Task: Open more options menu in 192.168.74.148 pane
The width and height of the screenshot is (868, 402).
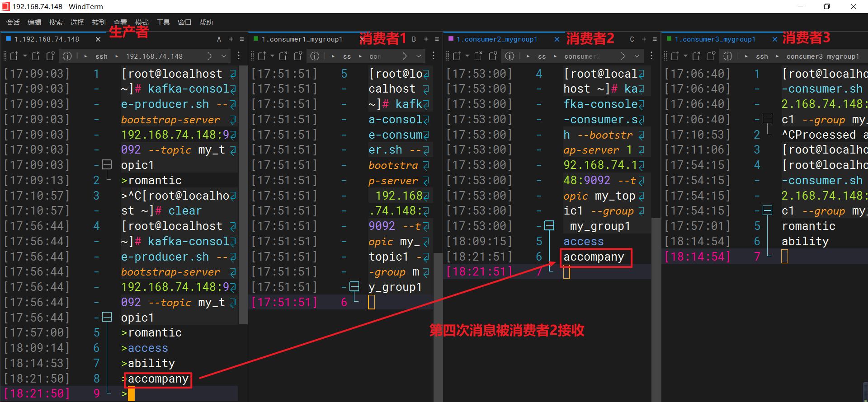Action: [239, 56]
